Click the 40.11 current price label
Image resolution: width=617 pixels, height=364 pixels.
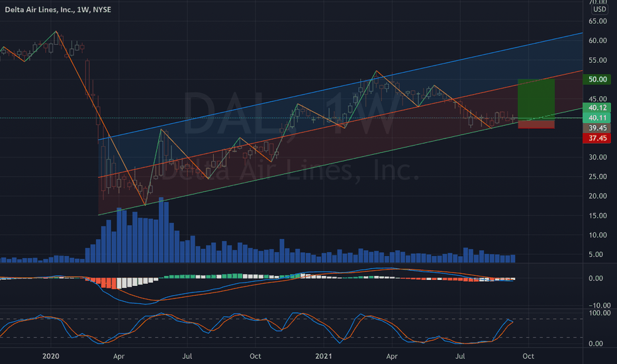point(597,118)
